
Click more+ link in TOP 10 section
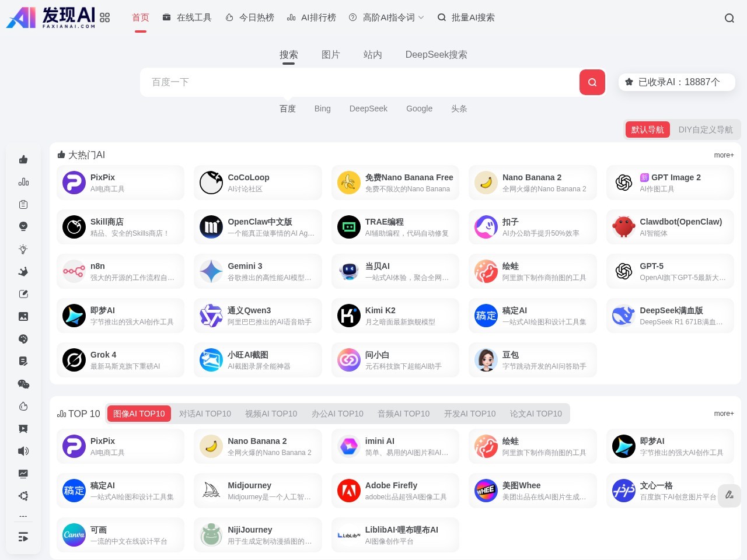click(724, 414)
